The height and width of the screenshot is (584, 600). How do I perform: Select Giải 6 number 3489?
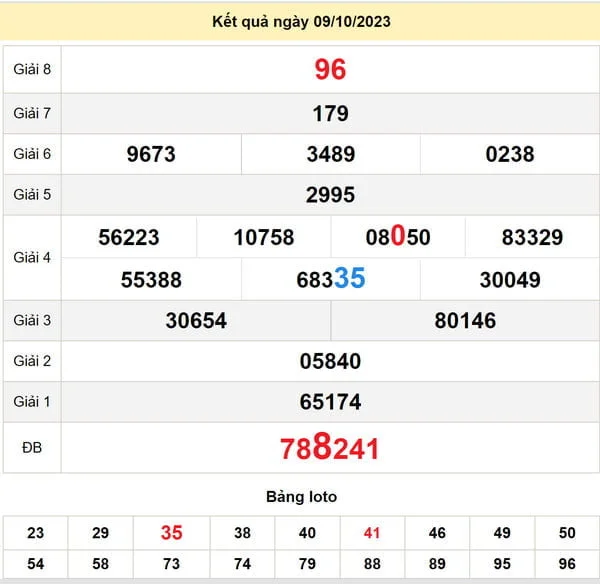click(330, 154)
